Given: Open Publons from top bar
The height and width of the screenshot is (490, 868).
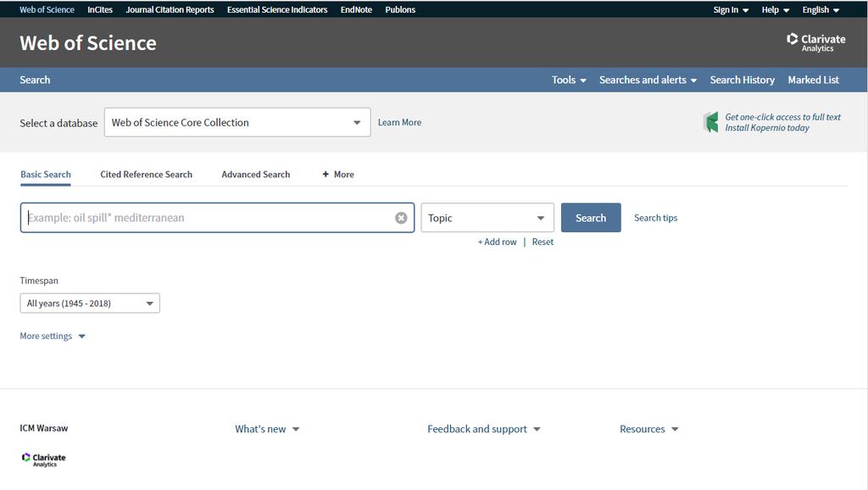Looking at the screenshot, I should click(x=400, y=10).
